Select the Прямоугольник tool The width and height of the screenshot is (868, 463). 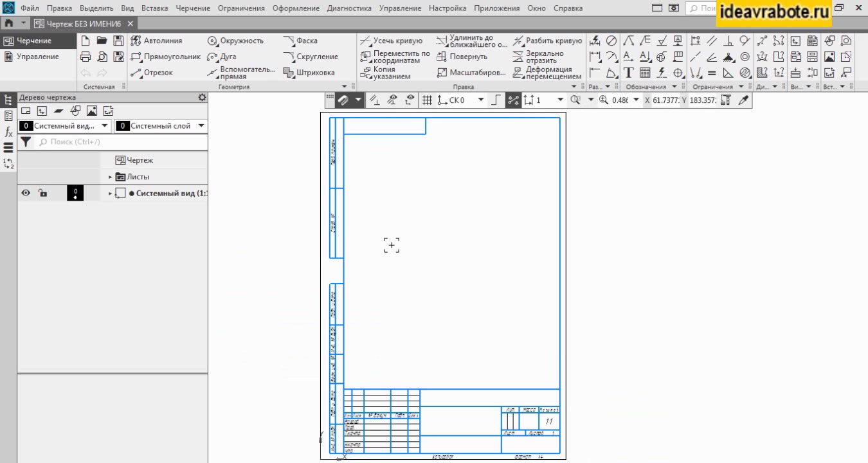[165, 57]
